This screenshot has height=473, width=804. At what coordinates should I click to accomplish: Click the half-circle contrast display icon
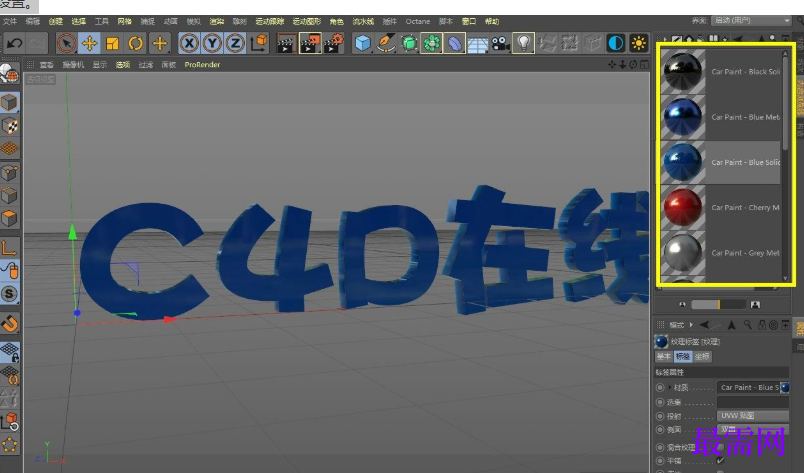pos(615,43)
